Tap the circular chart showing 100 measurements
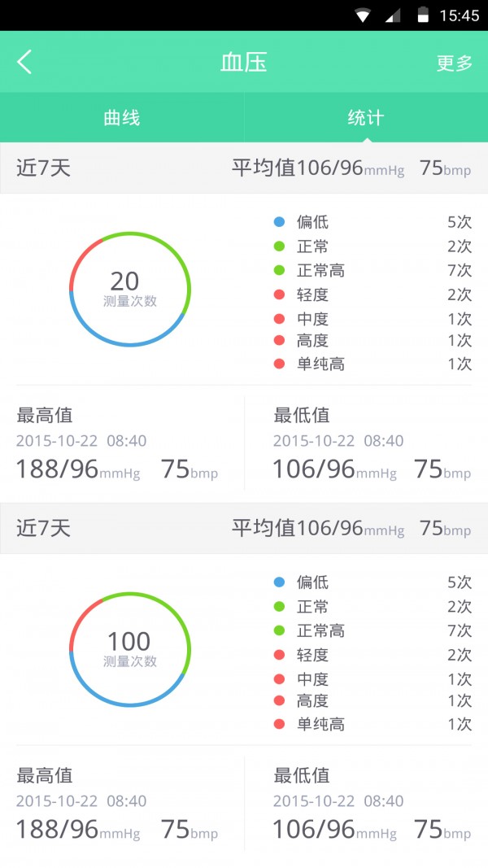Viewport: 488px width, 868px height. 130,649
